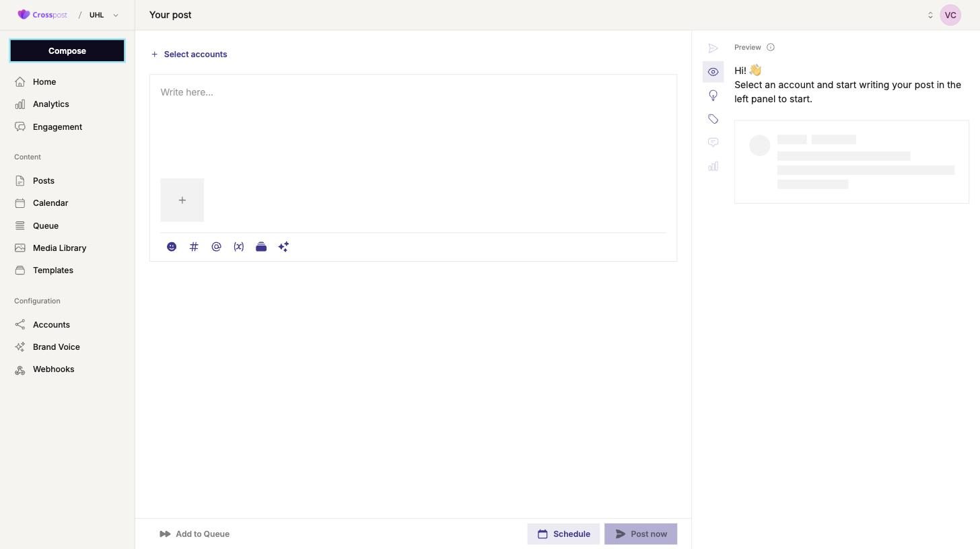Open Posts page
Image resolution: width=980 pixels, height=549 pixels.
point(44,181)
